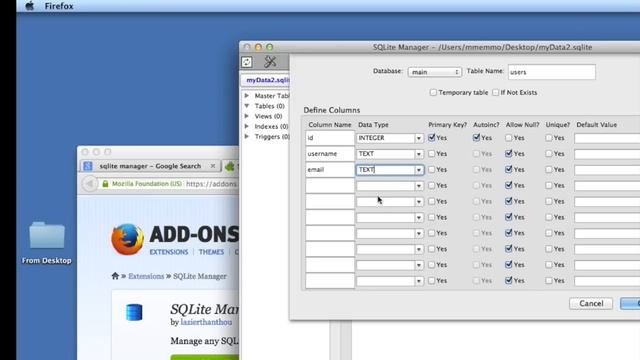Click the refresh icon in SQLite Manager toolbar
The width and height of the screenshot is (640, 360).
click(x=247, y=62)
